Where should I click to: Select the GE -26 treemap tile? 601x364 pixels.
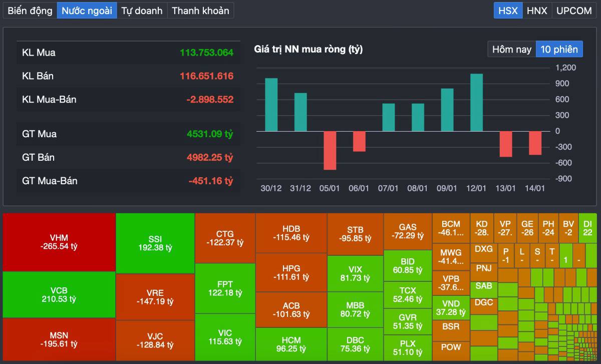527,228
